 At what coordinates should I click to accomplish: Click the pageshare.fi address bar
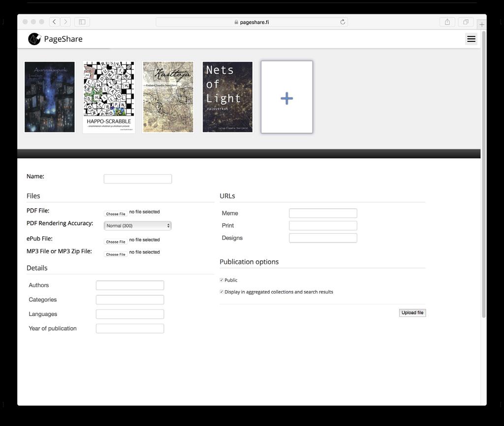(x=252, y=22)
